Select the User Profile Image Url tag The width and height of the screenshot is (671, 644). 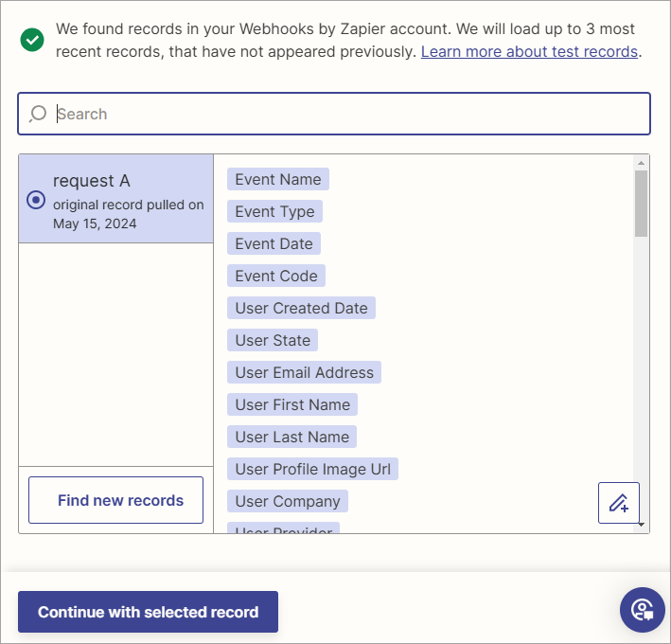313,469
